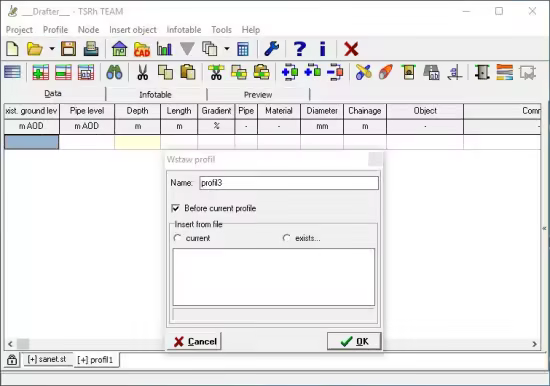Click the padlock icon at bottom left

coord(12,360)
